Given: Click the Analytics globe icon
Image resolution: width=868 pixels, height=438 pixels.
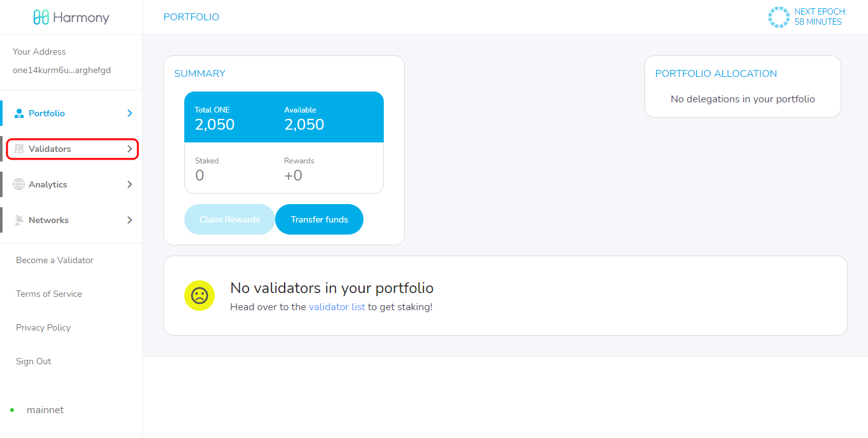Looking at the screenshot, I should click(19, 184).
